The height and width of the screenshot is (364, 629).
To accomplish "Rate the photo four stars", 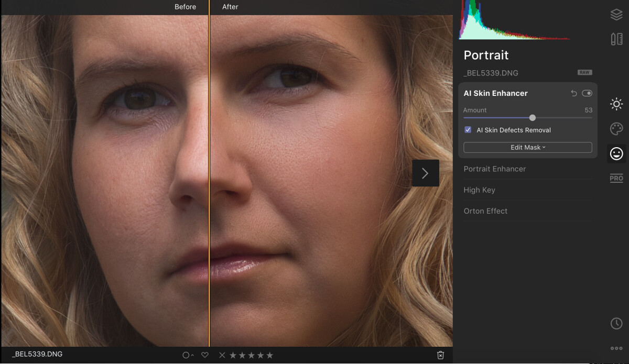I will [x=261, y=355].
